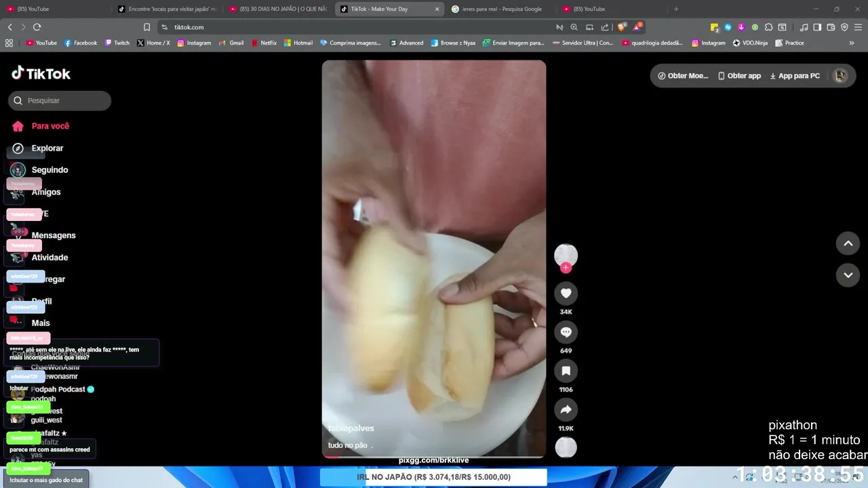Viewport: 868px width, 488px height.
Task: Open the Brave Wallet icon
Action: pos(831,27)
